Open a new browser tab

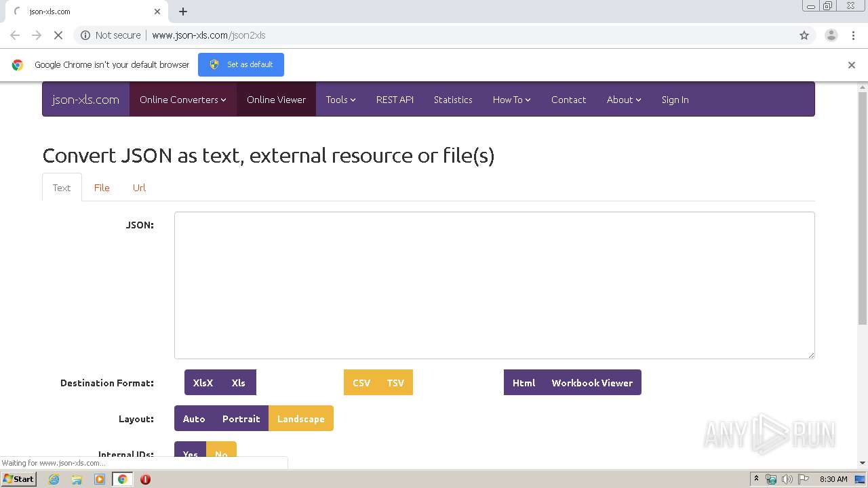click(x=183, y=12)
